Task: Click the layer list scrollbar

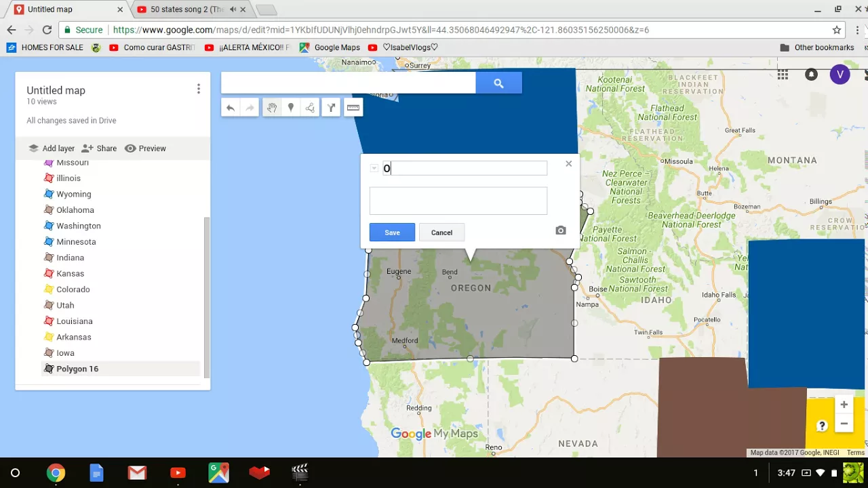Action: (x=207, y=298)
